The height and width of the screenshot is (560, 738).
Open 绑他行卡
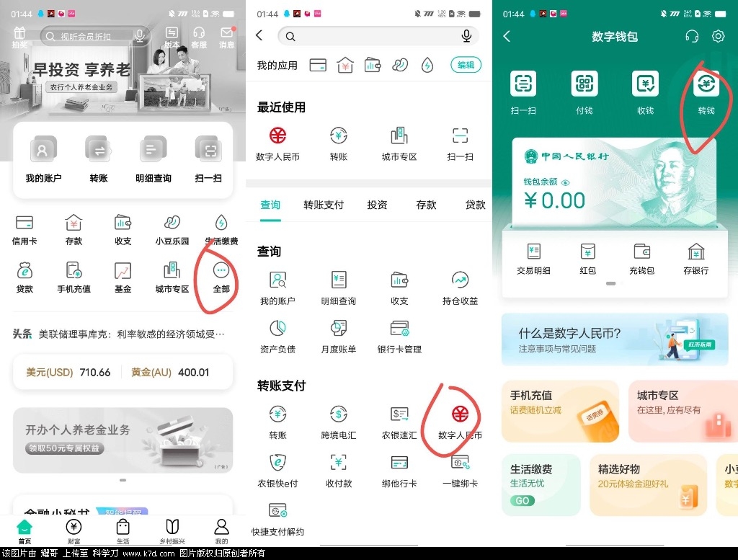tap(399, 471)
